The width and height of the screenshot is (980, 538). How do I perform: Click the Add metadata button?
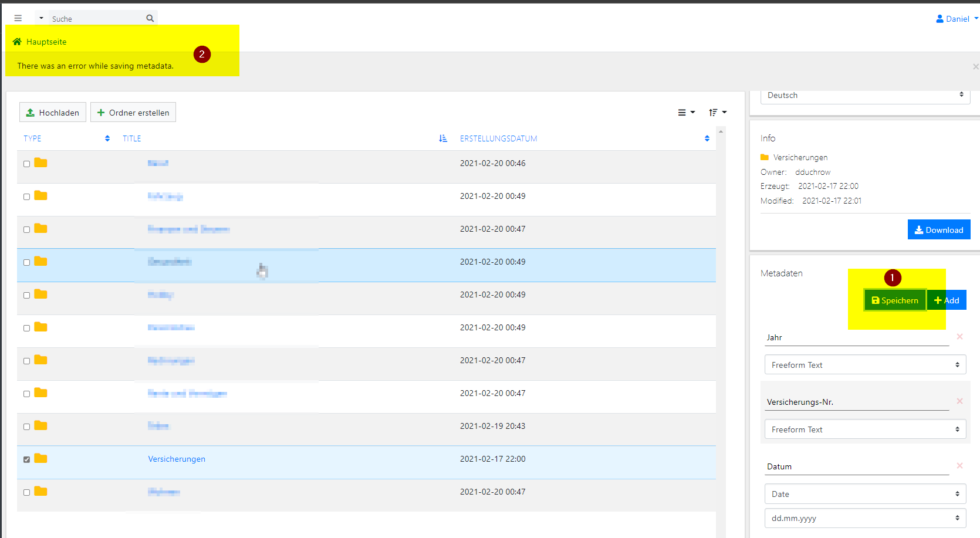[x=947, y=300]
